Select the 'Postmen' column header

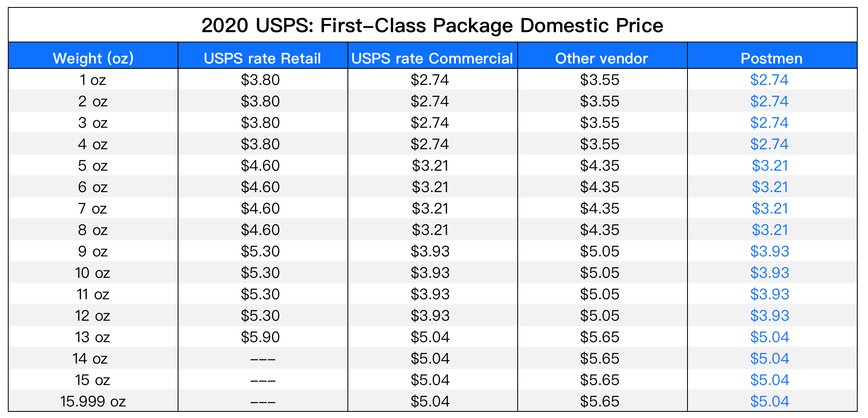(x=771, y=58)
